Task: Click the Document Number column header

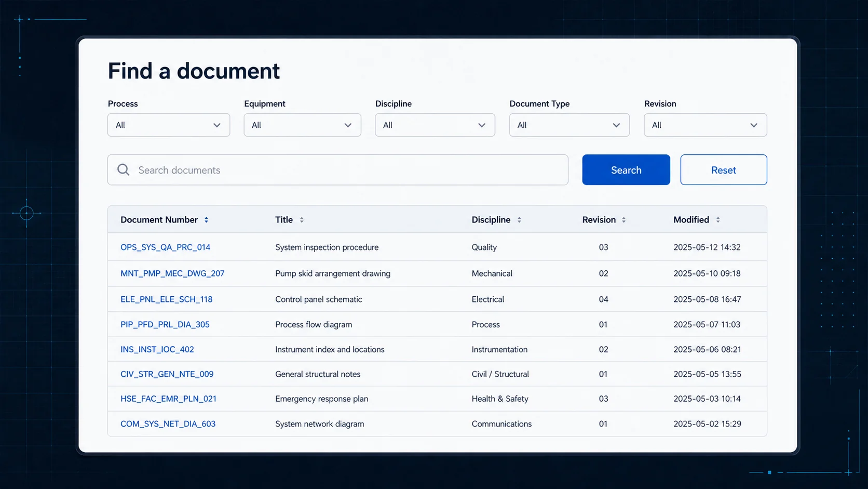Action: tap(159, 220)
